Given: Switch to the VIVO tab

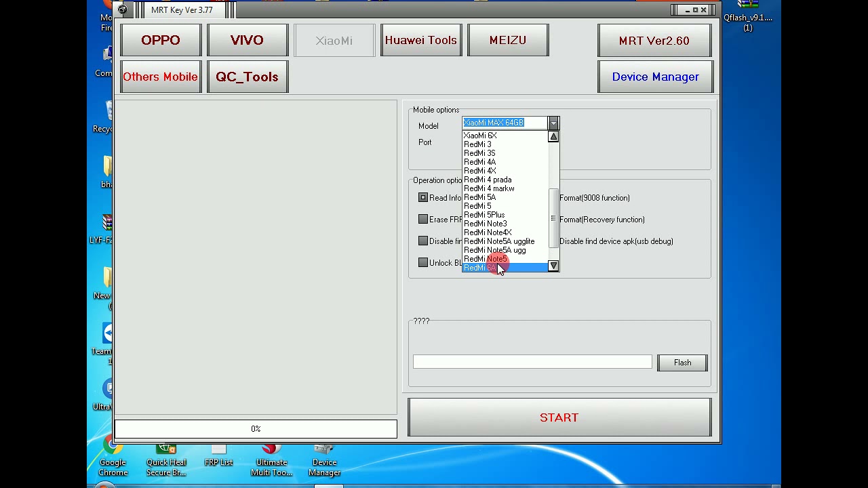Looking at the screenshot, I should pos(247,41).
